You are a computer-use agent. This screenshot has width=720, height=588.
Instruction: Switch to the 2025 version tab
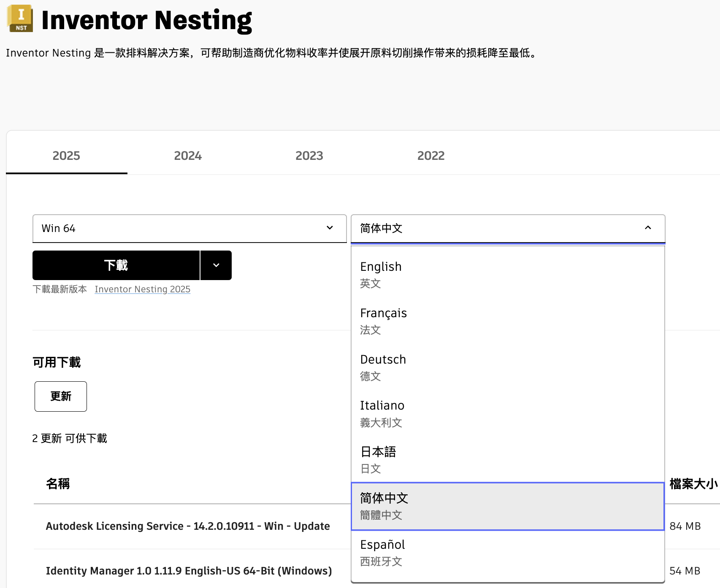pyautogui.click(x=66, y=156)
